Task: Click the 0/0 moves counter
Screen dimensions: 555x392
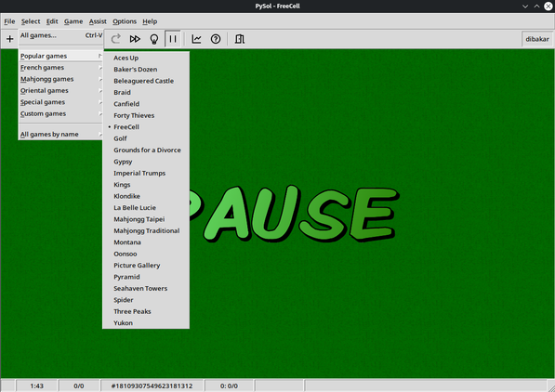Action: pyautogui.click(x=79, y=386)
